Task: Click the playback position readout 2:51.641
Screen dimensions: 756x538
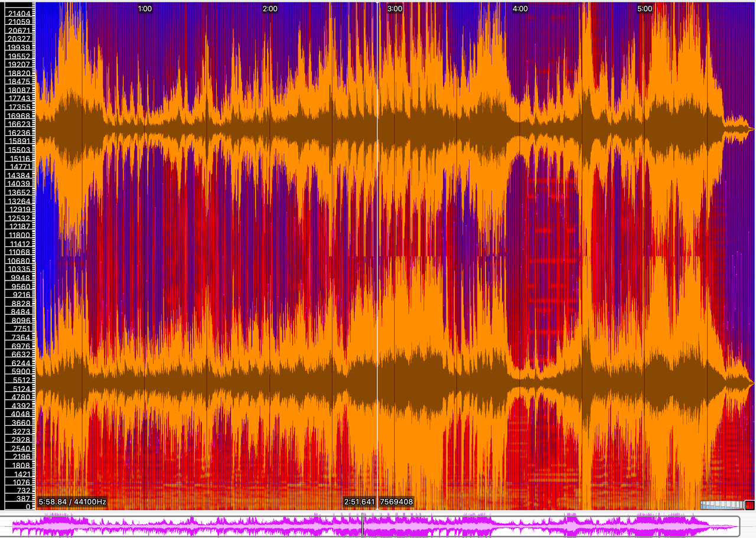Action: [359, 502]
